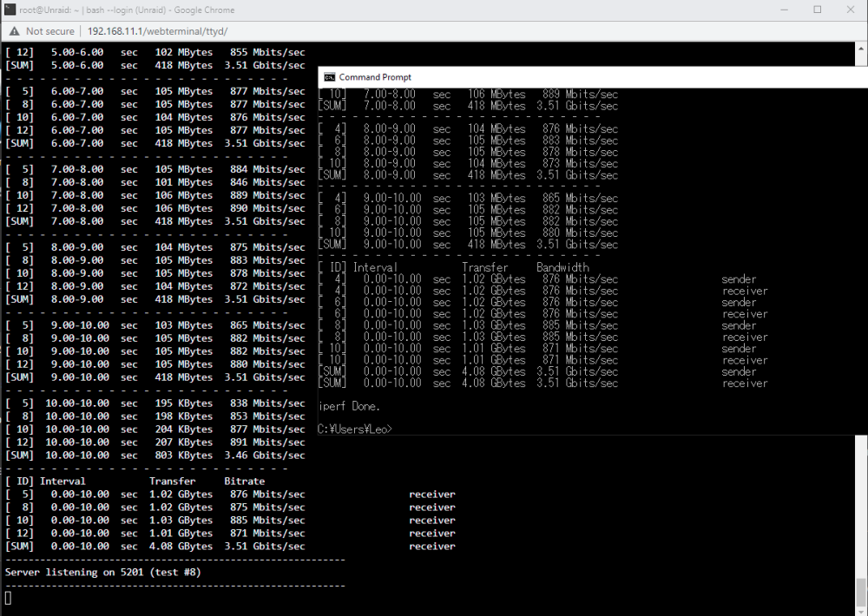
Task: Click the Bandwidth column header in Command Prompt
Action: [x=562, y=267]
